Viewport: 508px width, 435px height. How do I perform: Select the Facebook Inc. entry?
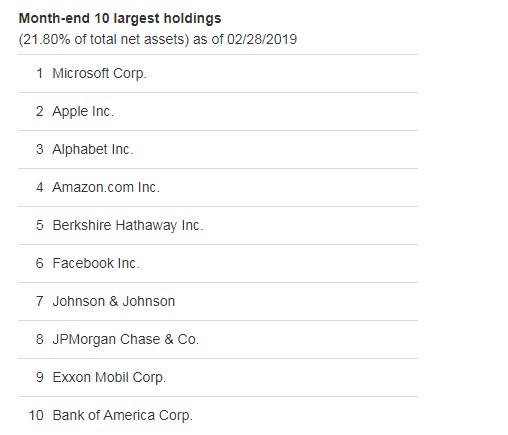click(96, 263)
